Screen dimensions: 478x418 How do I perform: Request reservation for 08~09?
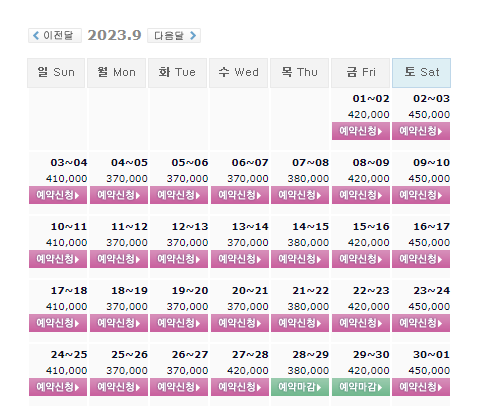[361, 195]
